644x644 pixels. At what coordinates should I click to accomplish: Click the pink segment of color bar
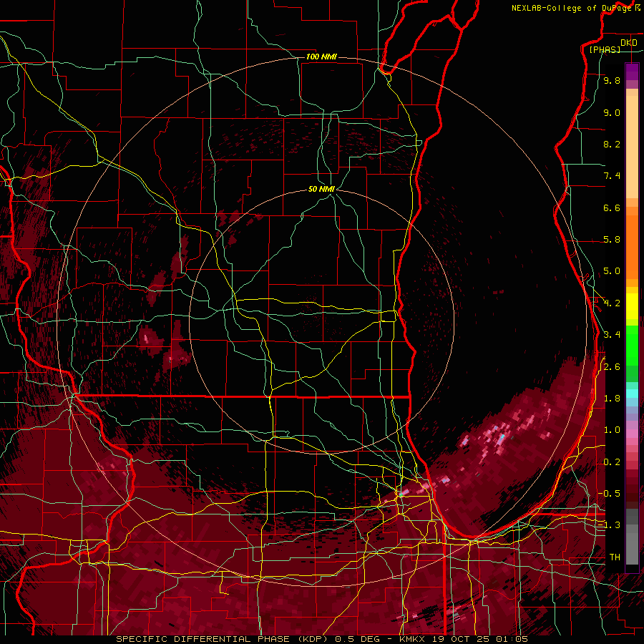632,432
